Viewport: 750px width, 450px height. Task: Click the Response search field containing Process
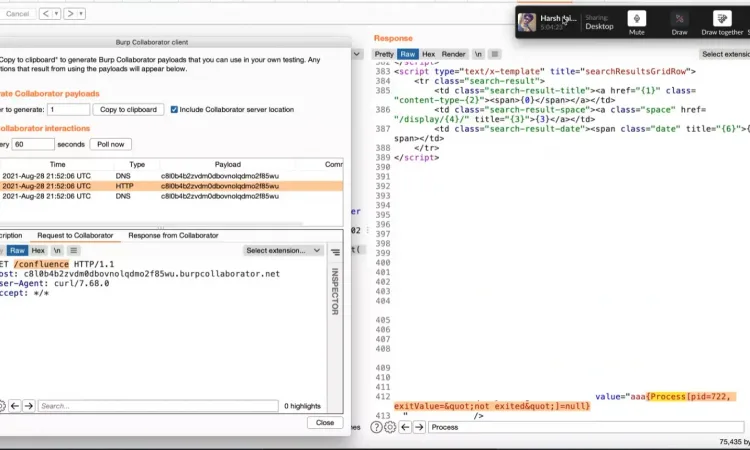(586, 427)
